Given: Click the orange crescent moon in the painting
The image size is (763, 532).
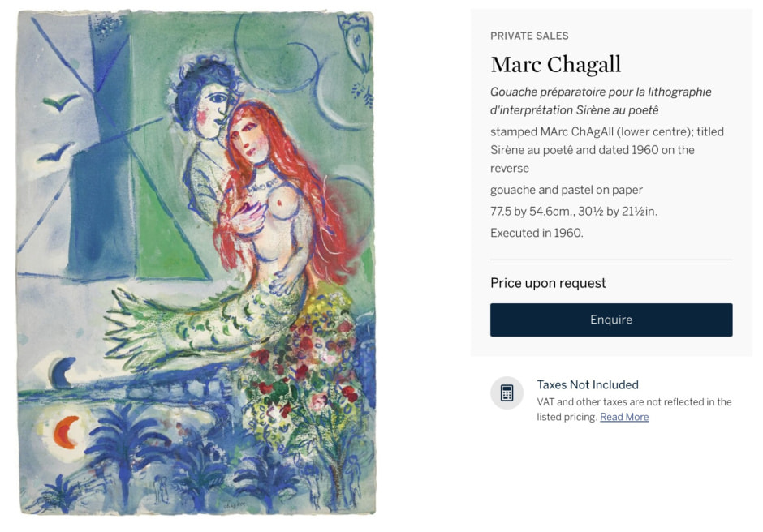Looking at the screenshot, I should (66, 431).
